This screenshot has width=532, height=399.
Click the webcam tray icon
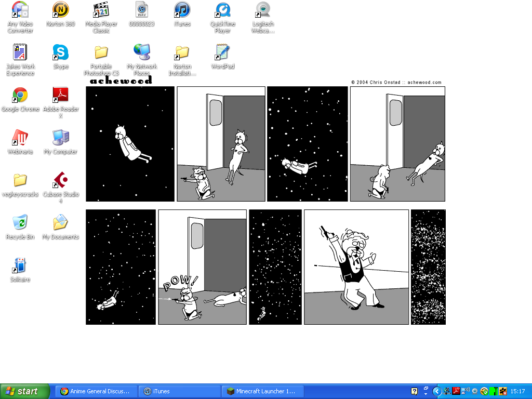tap(475, 392)
